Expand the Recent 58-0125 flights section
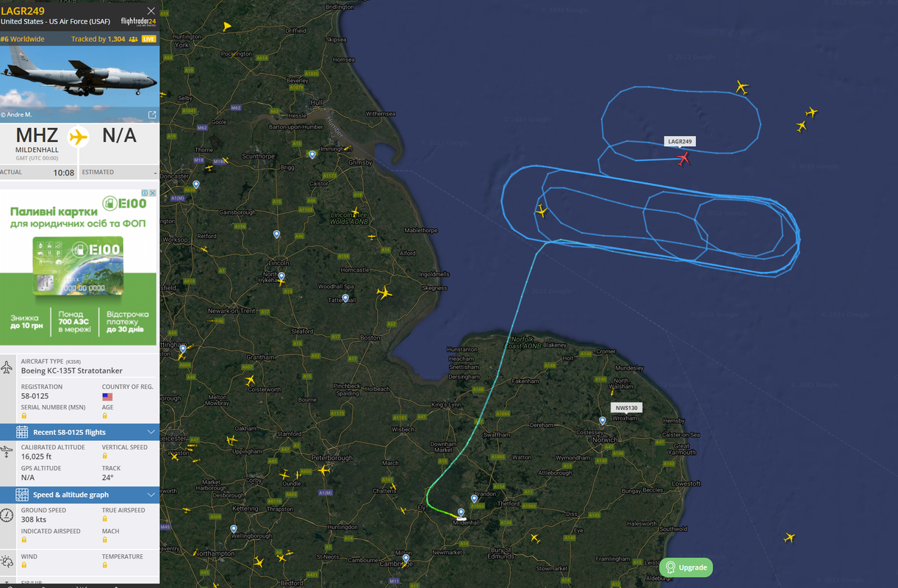Viewport: 898px width, 588px height. [151, 432]
